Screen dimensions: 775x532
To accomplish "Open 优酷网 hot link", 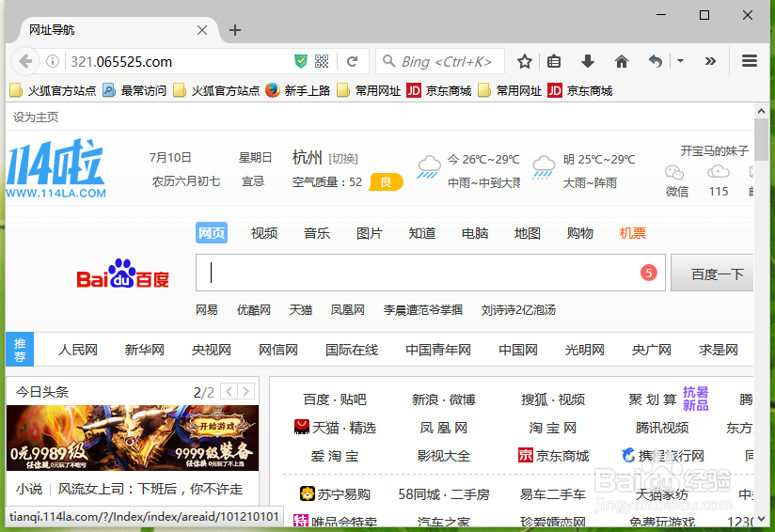I will 253,310.
